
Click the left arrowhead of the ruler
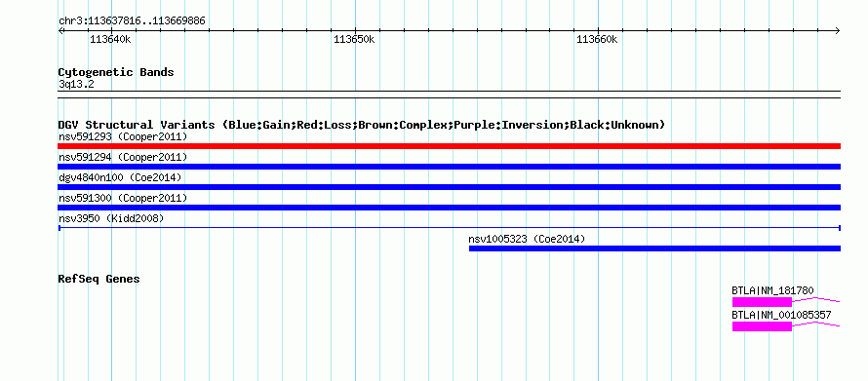tap(60, 30)
